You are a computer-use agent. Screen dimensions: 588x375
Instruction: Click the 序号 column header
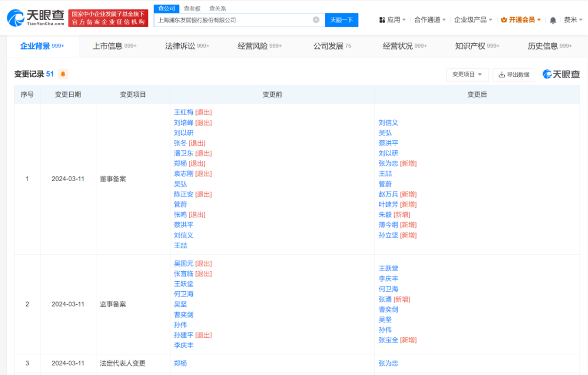(x=27, y=94)
